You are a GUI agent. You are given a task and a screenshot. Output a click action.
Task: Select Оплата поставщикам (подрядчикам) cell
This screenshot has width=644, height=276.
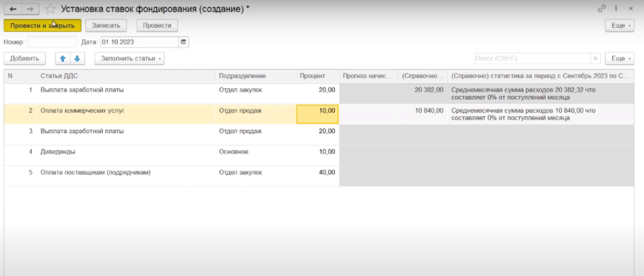click(126, 175)
